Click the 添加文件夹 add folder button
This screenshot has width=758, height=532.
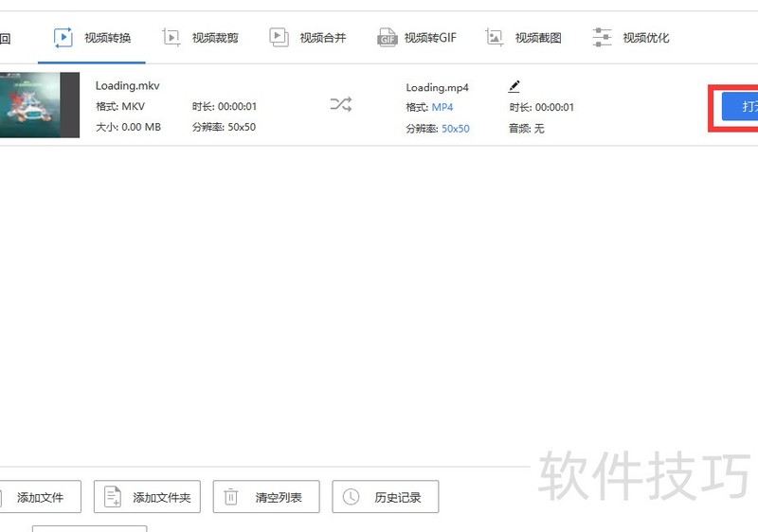click(x=147, y=497)
